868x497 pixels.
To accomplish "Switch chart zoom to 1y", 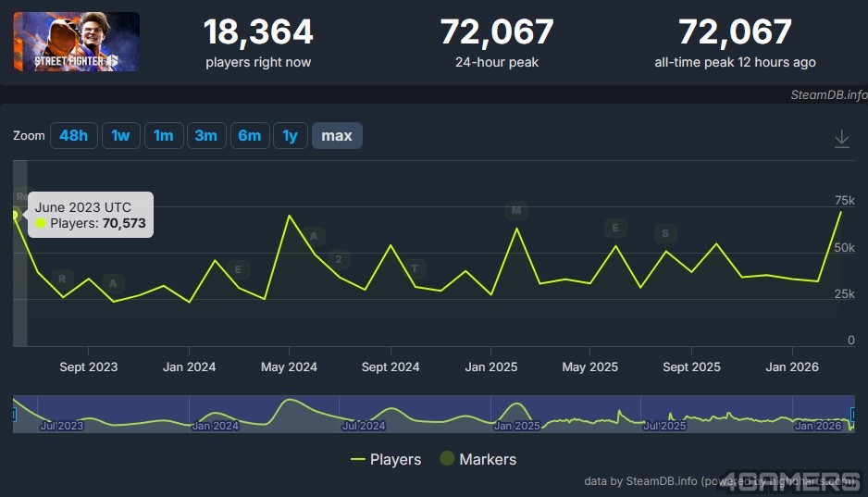I will (x=290, y=136).
